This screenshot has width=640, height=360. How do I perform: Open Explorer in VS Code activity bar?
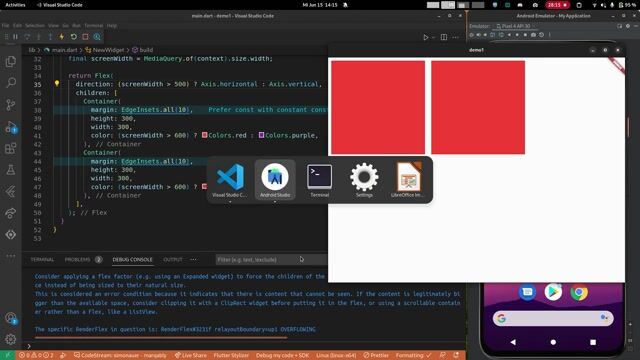11,62
